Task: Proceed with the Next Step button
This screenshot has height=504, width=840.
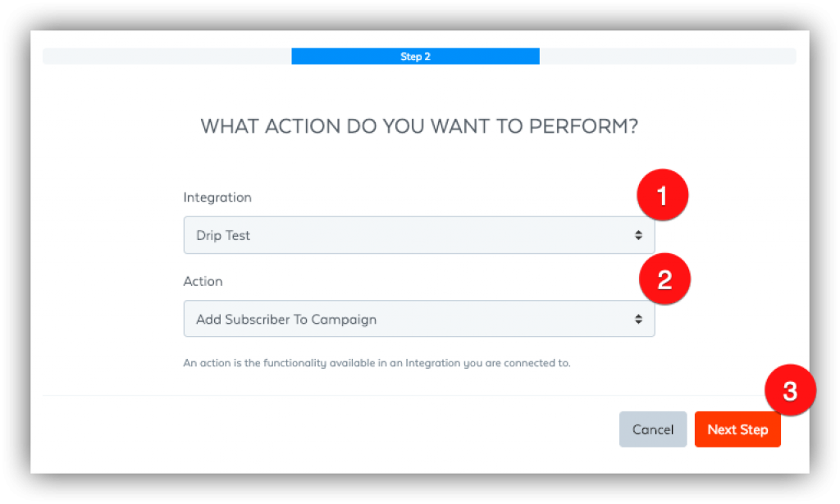Action: [x=737, y=429]
